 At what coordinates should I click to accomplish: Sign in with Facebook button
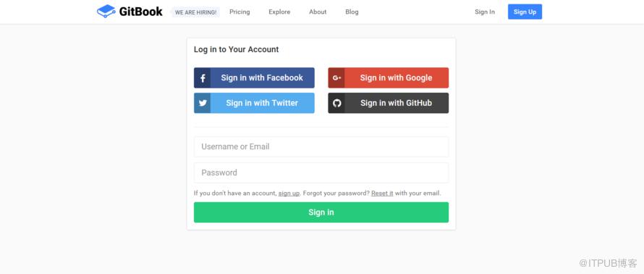pos(254,78)
